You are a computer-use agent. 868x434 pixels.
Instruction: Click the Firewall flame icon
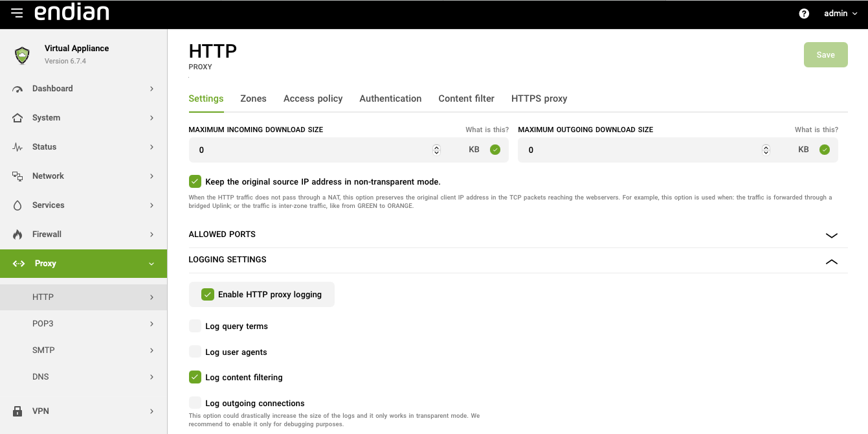[x=17, y=234]
